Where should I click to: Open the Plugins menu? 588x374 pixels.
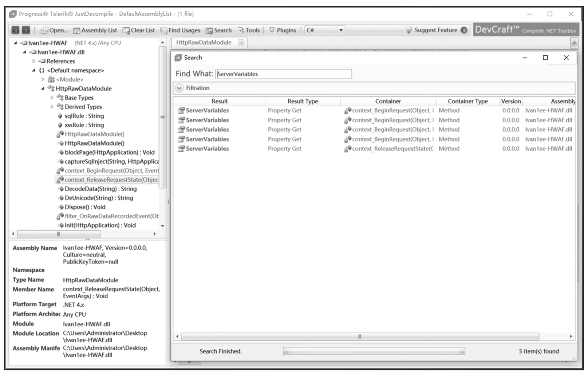283,31
